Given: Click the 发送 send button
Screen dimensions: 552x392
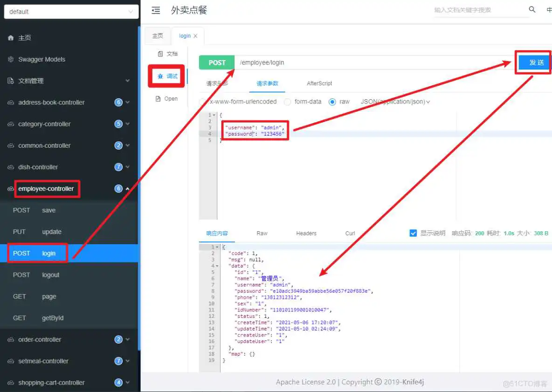Looking at the screenshot, I should (x=534, y=62).
